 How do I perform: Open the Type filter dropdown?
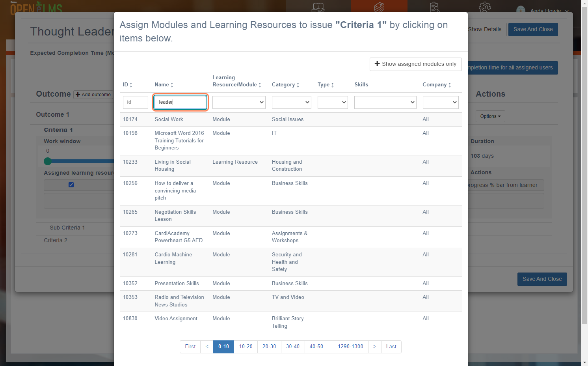coord(333,102)
